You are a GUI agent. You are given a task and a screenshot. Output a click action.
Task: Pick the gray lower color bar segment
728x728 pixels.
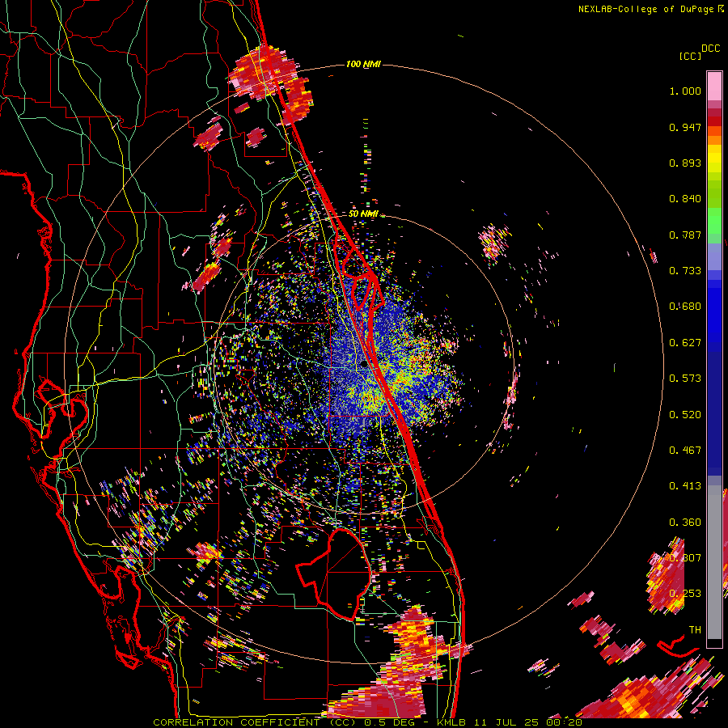click(714, 562)
